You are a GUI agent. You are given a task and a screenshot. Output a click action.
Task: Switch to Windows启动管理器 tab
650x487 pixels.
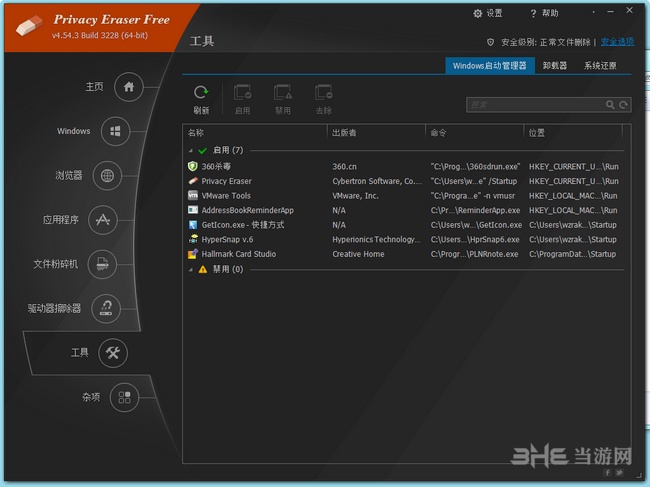point(490,65)
